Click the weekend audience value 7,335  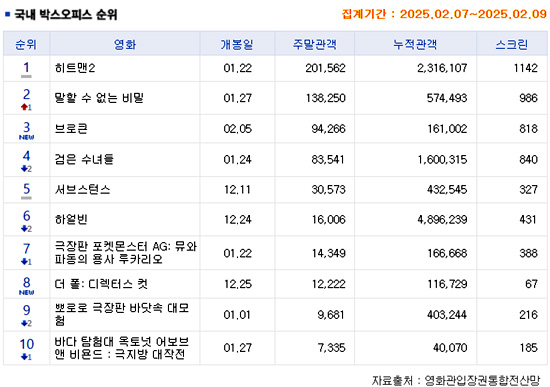(x=331, y=348)
